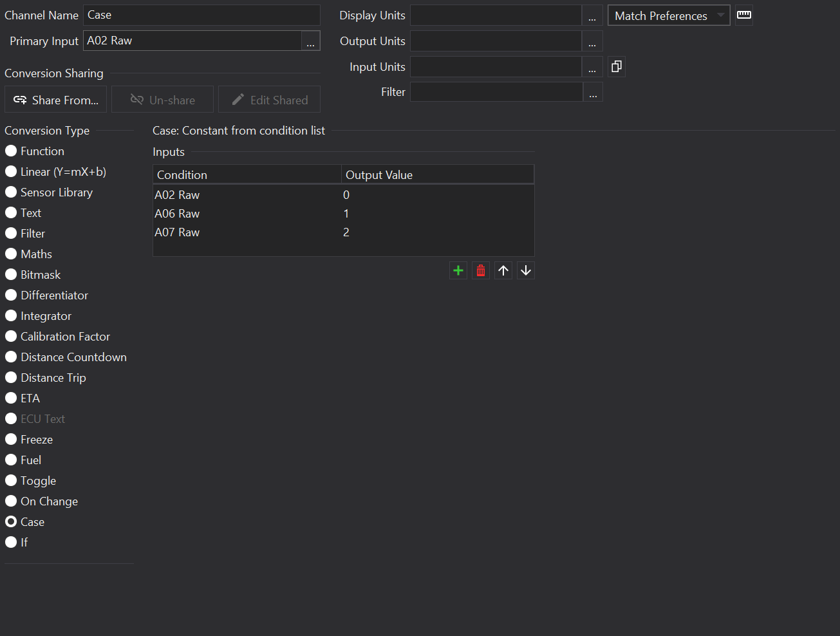Click the ruler icon beside Match Preferences
The height and width of the screenshot is (636, 840).
tap(744, 15)
